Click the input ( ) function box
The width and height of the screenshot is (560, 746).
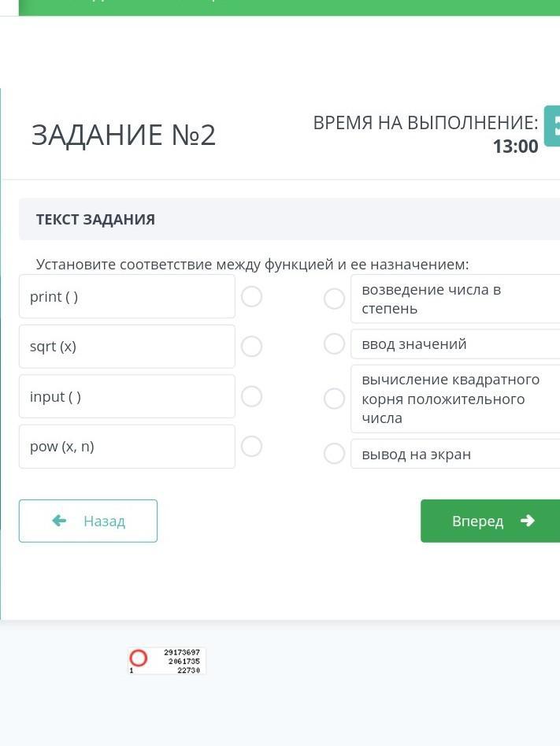click(x=127, y=396)
